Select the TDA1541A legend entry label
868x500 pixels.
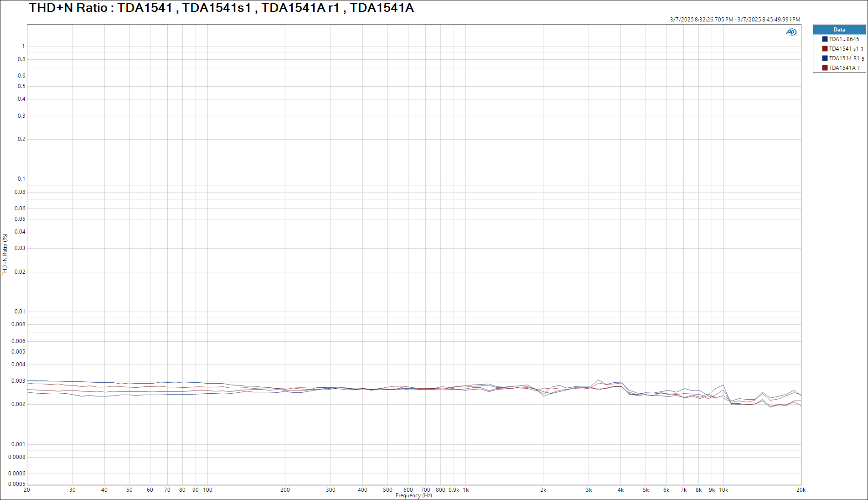coord(842,68)
